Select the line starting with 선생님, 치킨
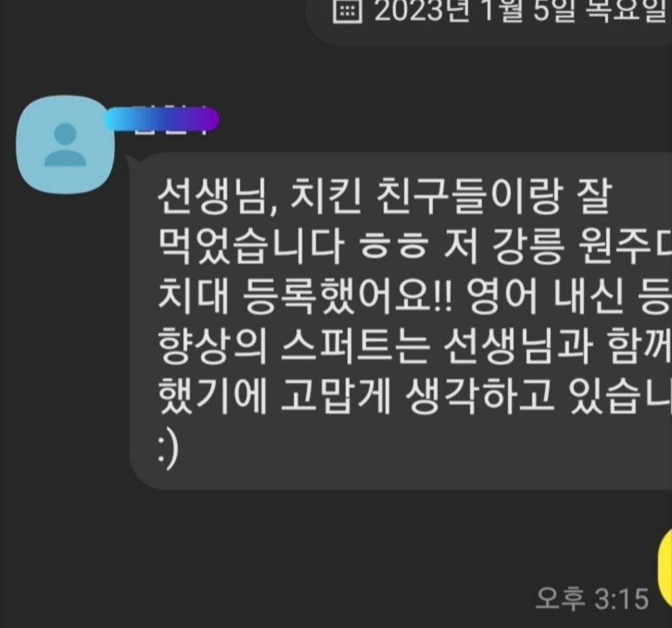 tap(384, 198)
